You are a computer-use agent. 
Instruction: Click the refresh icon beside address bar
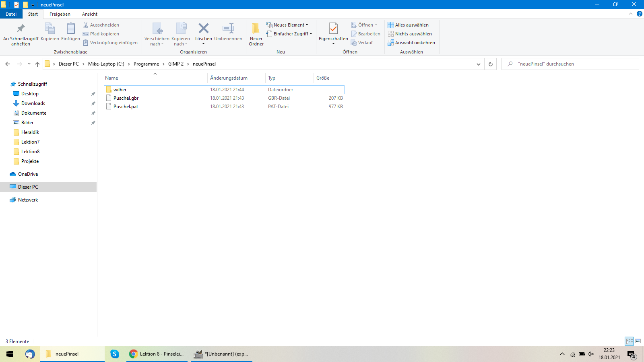pos(490,64)
